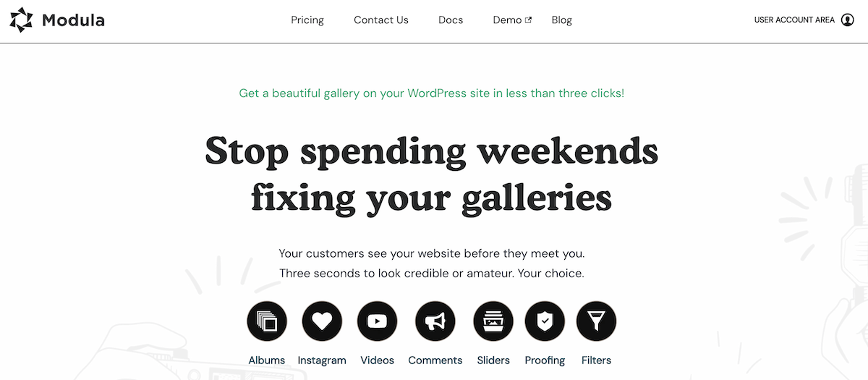Viewport: 868px width, 380px height.
Task: Go to the Contact Us page
Action: coord(381,20)
